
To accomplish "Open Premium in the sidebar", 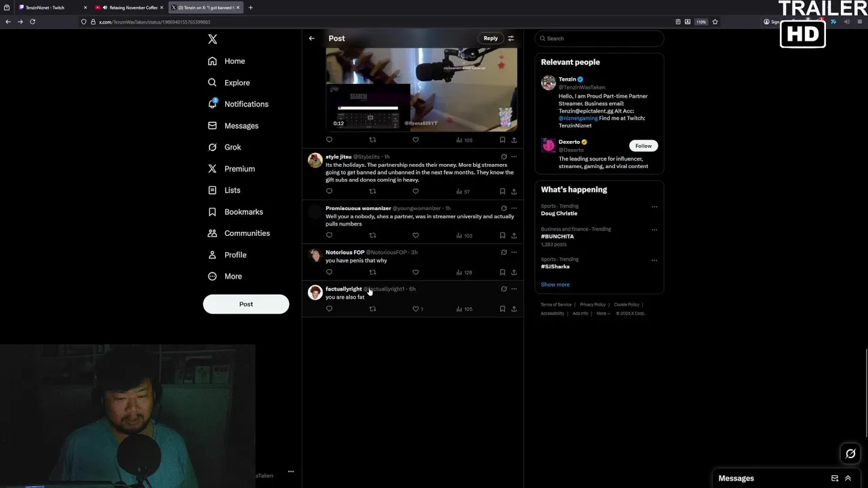I will pos(231,169).
